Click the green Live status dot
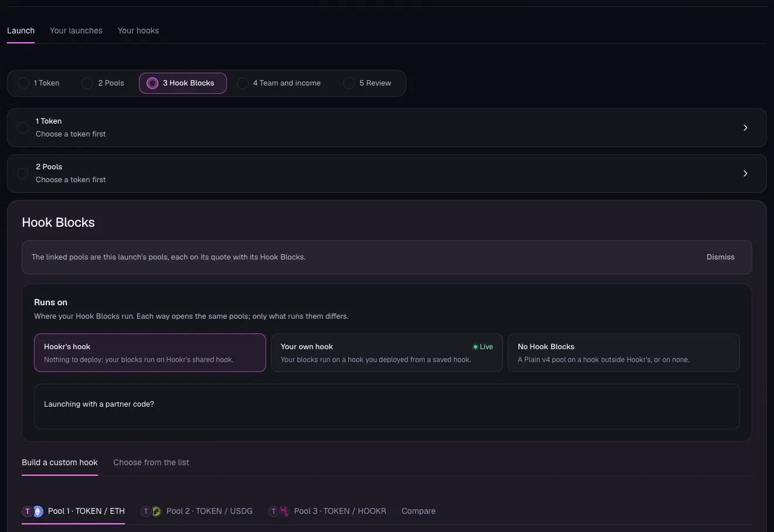774x532 pixels. point(476,347)
